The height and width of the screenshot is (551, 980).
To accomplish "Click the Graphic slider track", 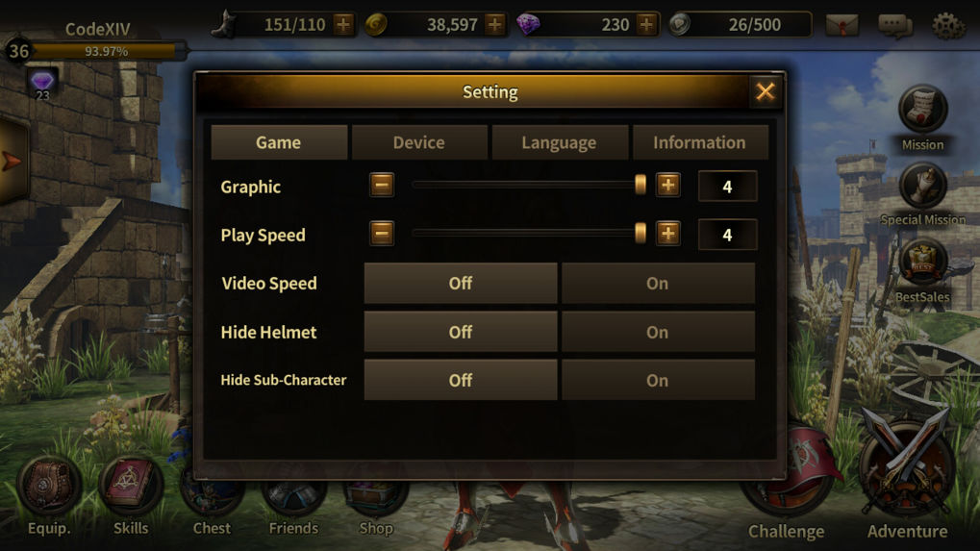I will 528,185.
